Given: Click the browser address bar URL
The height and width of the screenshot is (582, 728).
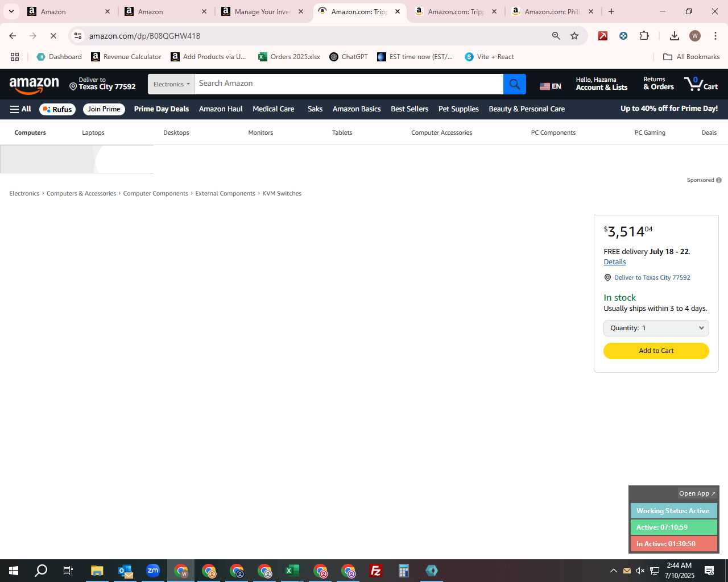Looking at the screenshot, I should (144, 36).
